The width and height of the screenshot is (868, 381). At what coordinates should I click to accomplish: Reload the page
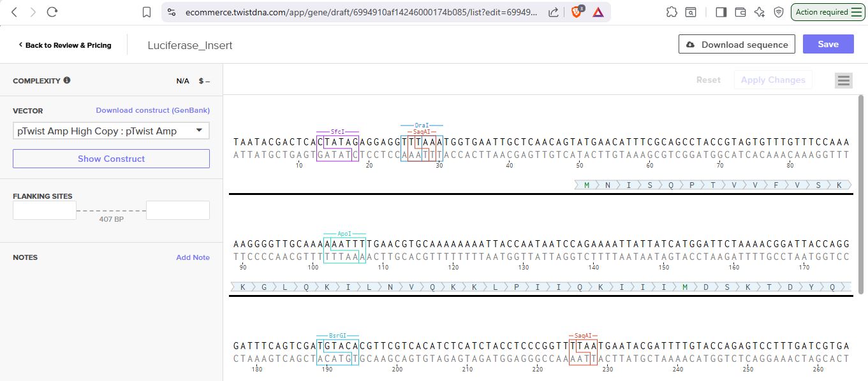[52, 12]
